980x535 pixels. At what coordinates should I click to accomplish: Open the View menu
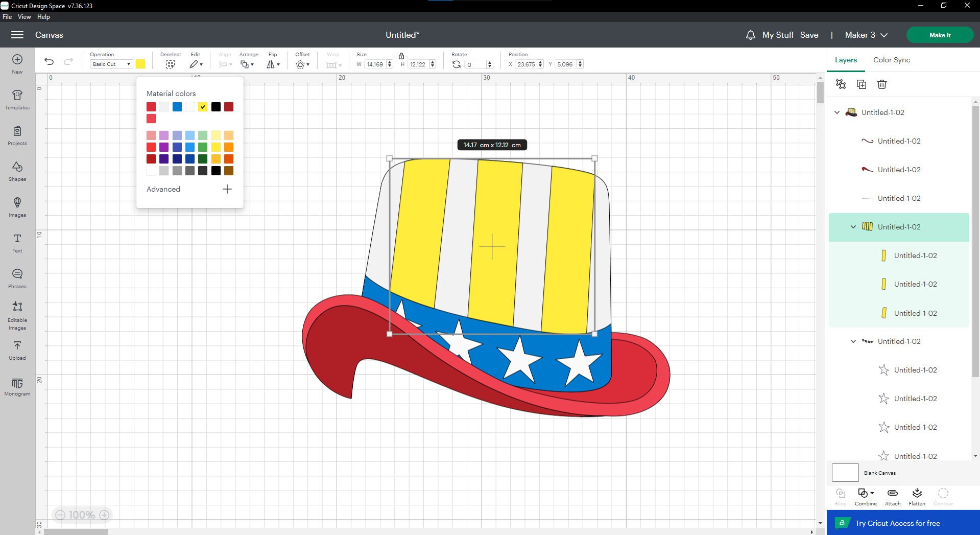[25, 17]
